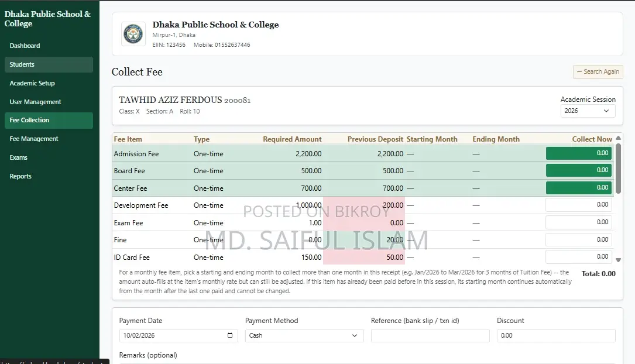Focus Collect Now field for Fine

tap(578, 240)
